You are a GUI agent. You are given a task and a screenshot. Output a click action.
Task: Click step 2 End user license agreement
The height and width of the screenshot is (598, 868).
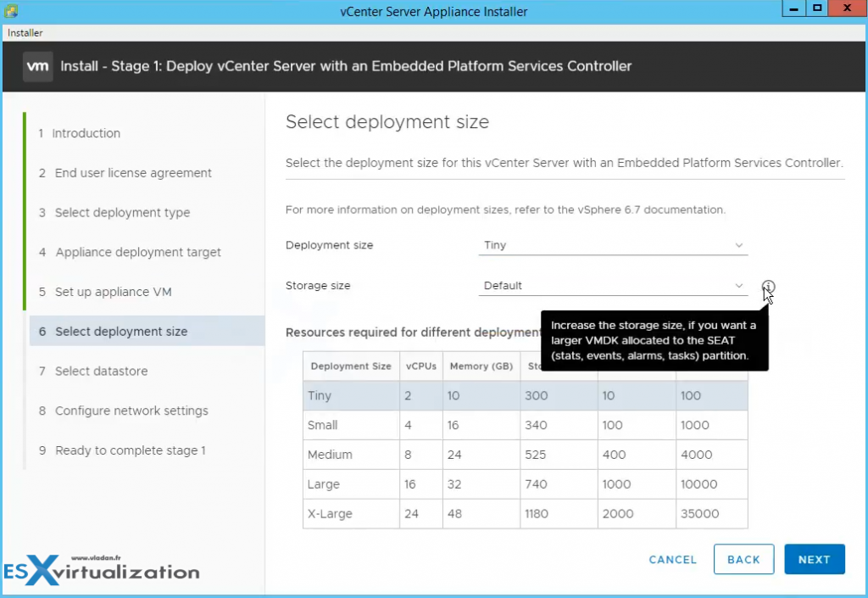pyautogui.click(x=132, y=172)
